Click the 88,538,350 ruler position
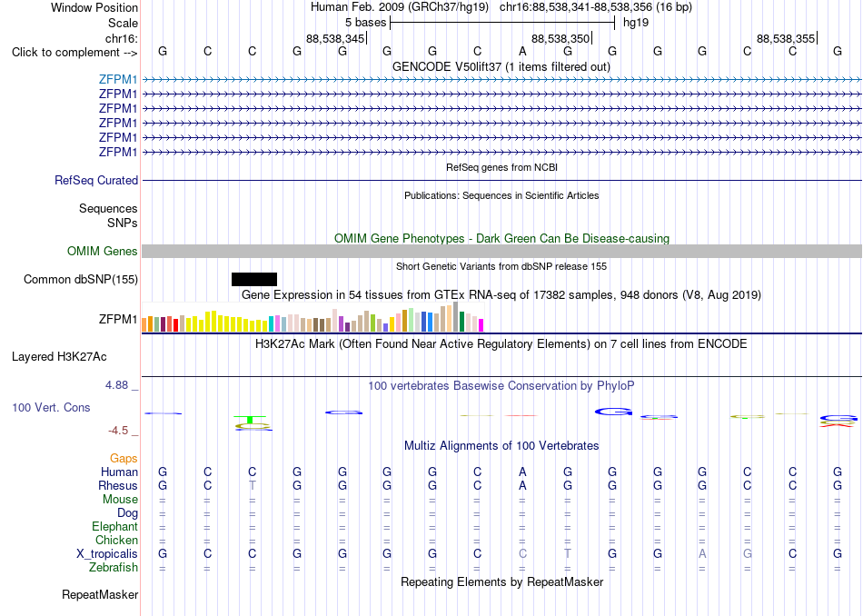Image resolution: width=863 pixels, height=616 pixels. click(560, 38)
